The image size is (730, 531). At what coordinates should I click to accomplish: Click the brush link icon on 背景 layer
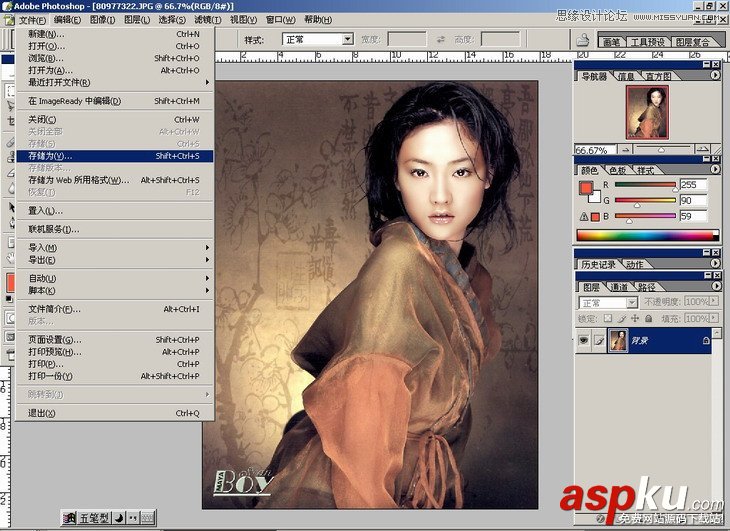tap(599, 341)
